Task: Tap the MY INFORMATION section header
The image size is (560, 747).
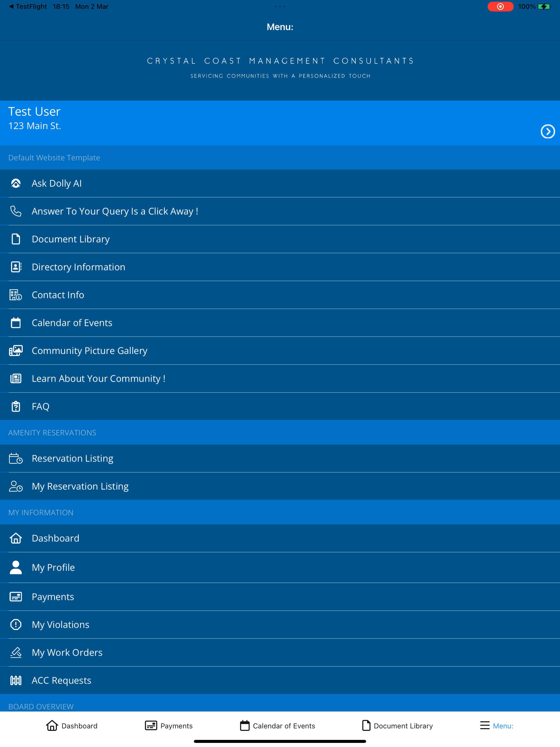Action: (280, 512)
